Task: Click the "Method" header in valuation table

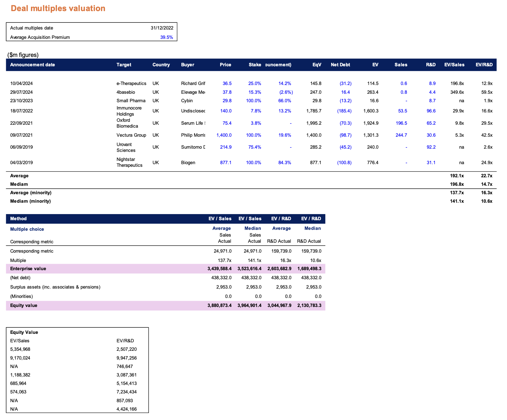Action: click(18, 219)
